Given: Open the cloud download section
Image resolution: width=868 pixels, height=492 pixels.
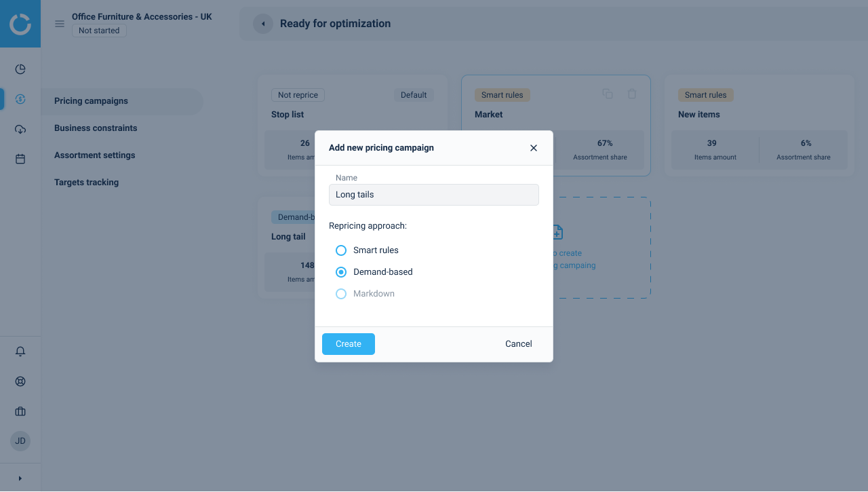Looking at the screenshot, I should coord(20,129).
